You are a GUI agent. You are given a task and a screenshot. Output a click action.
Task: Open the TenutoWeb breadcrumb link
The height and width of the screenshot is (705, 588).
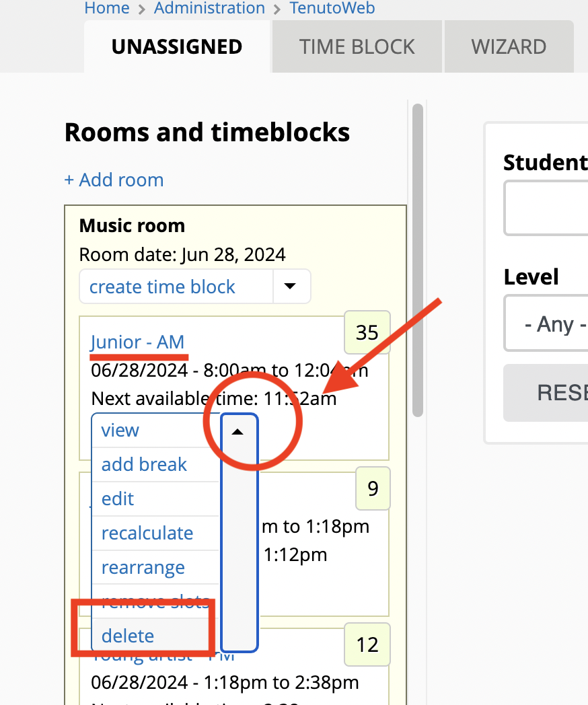(x=332, y=8)
